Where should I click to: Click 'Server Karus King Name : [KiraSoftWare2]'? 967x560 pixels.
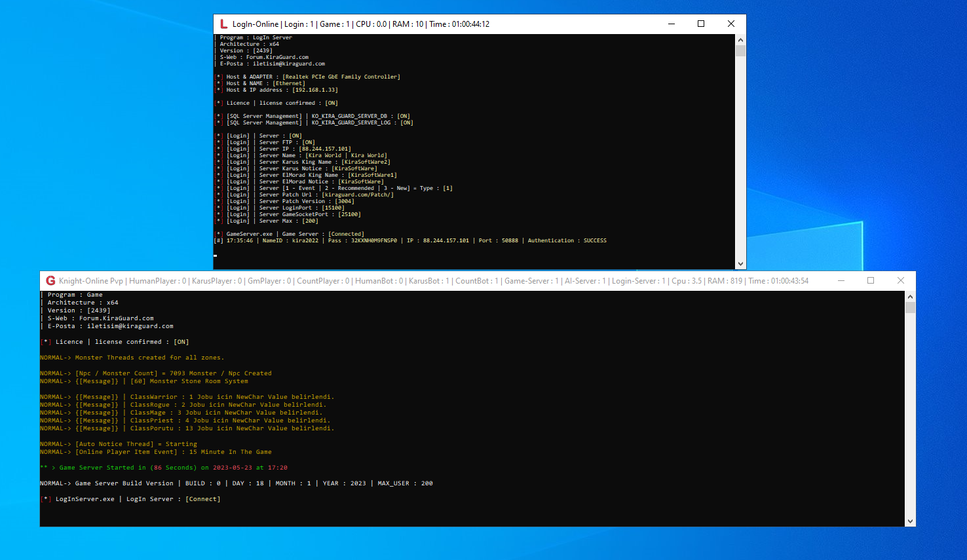pyautogui.click(x=324, y=162)
